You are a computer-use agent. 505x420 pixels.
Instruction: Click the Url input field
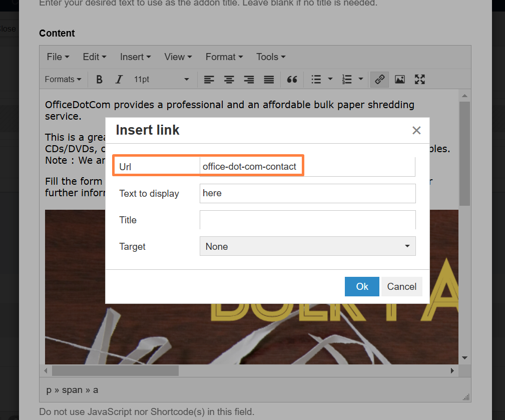(x=308, y=167)
